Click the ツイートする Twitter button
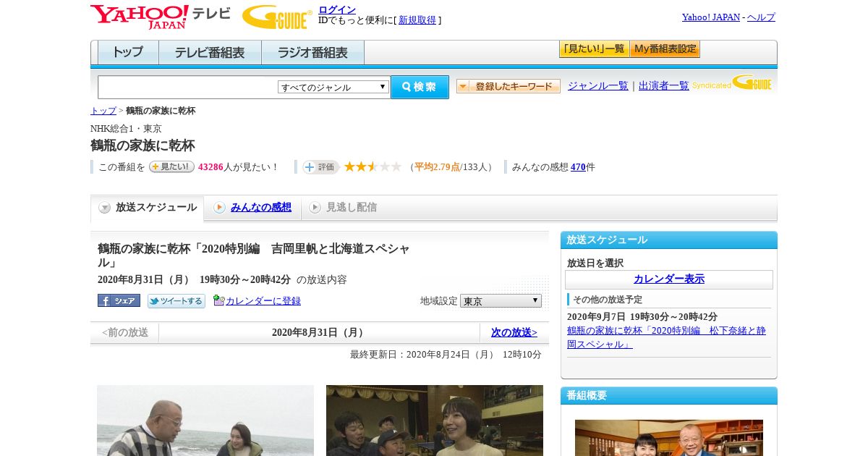The image size is (868, 456). click(x=176, y=300)
